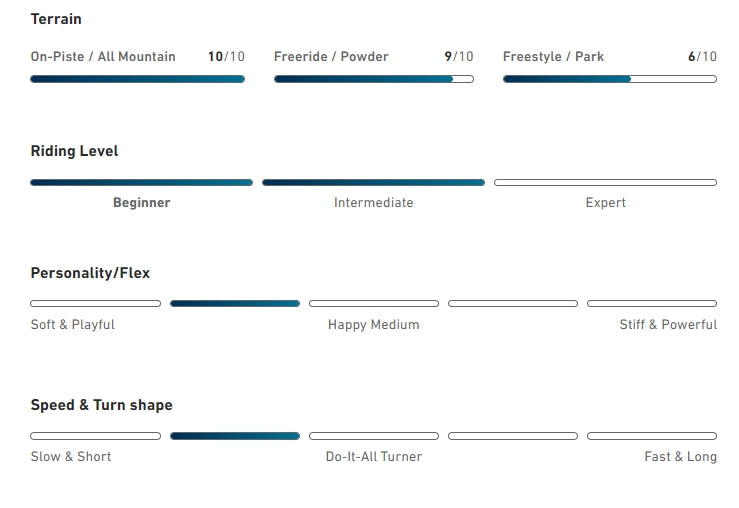
Task: Click the On-Piste / All Mountain rating bar
Action: pos(138,79)
